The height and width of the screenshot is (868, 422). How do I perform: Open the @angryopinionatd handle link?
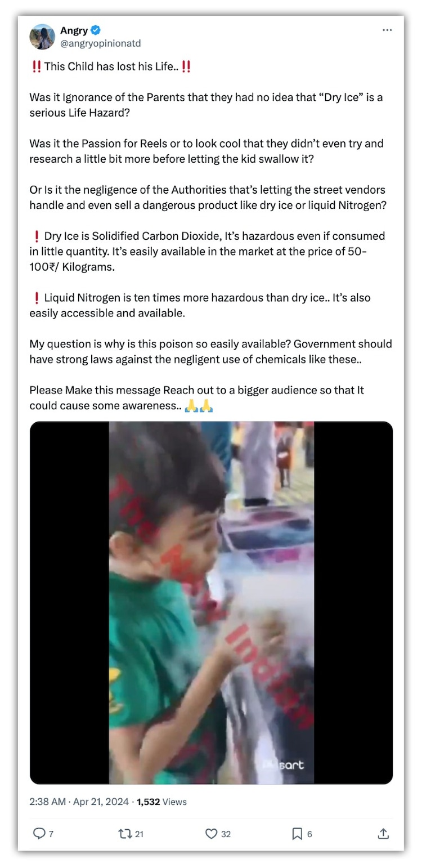[x=100, y=43]
